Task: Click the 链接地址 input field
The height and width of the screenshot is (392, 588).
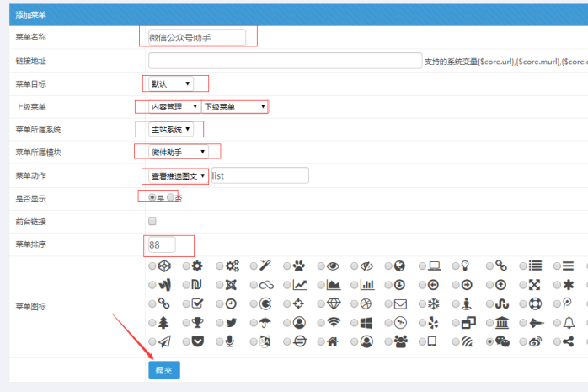Action: click(x=285, y=61)
